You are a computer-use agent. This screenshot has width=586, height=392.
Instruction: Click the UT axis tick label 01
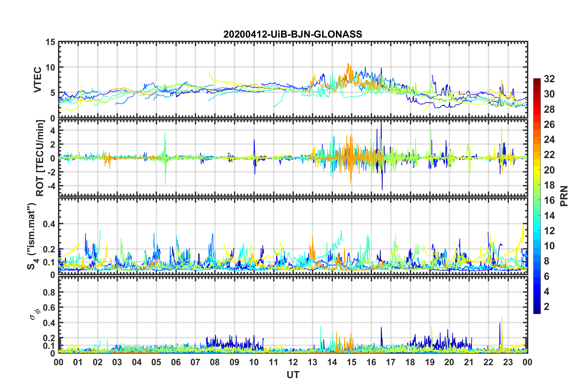coord(78,362)
